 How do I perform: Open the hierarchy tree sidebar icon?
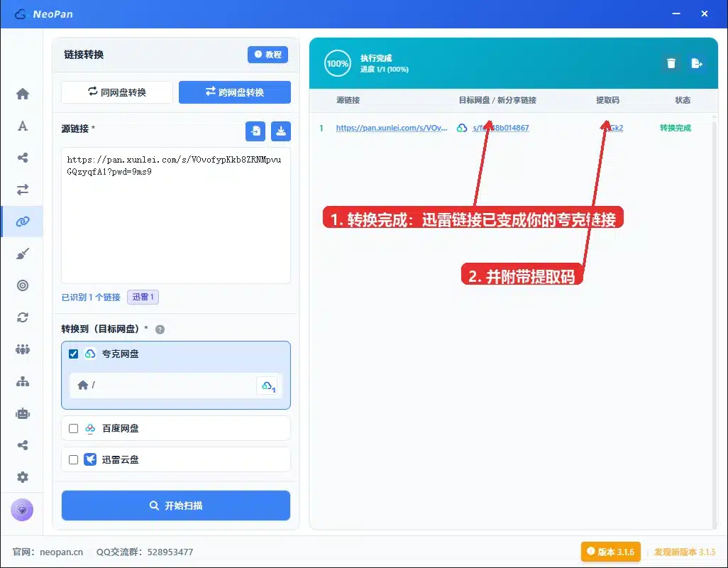point(22,381)
